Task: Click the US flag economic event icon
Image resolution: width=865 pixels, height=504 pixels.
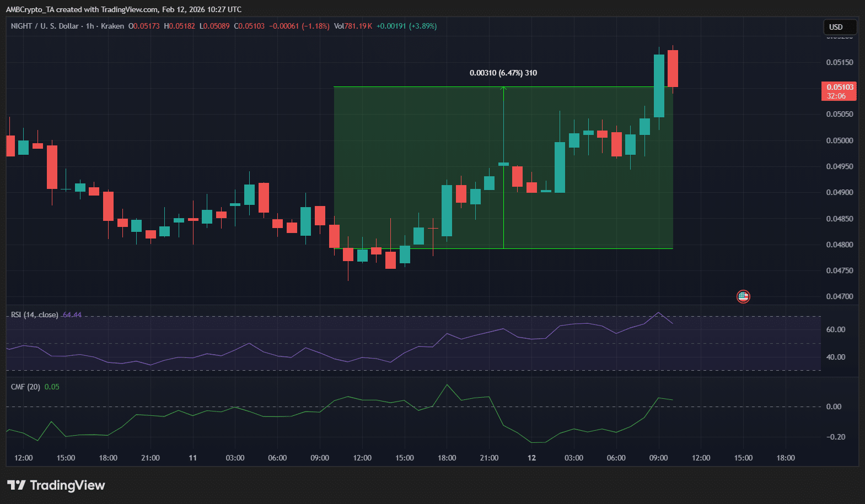Action: pos(743,297)
